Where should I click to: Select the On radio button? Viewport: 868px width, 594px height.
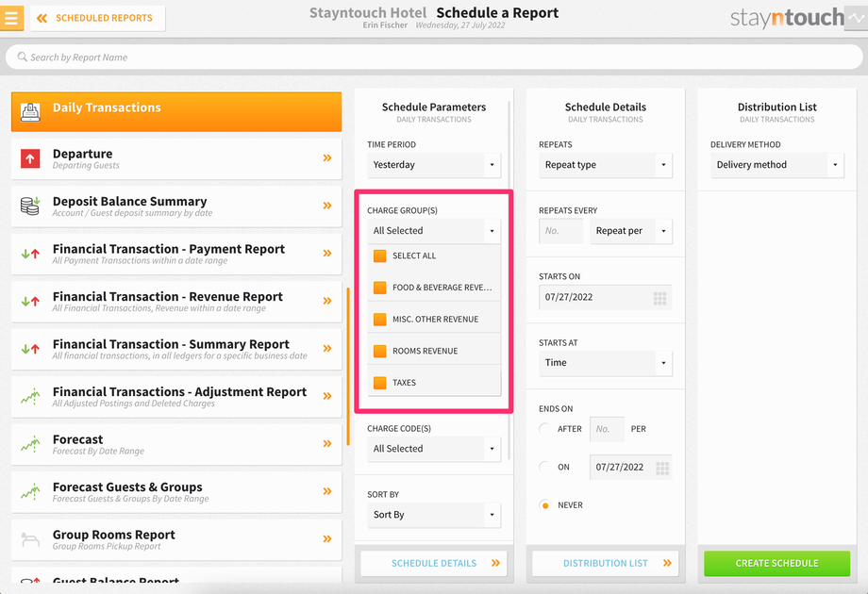[x=545, y=467]
